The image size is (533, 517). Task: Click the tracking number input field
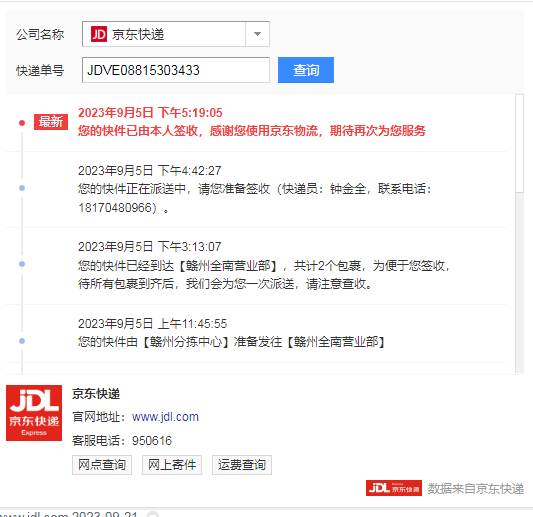pyautogui.click(x=176, y=70)
